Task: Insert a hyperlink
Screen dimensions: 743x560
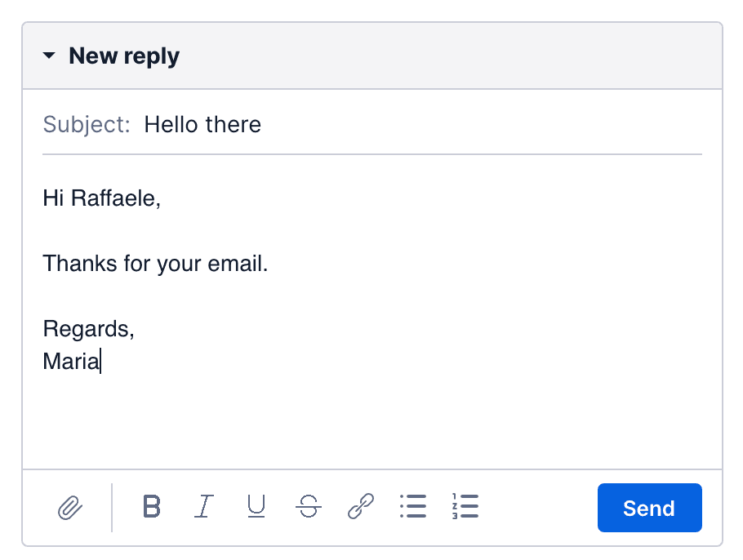Action: (x=360, y=507)
